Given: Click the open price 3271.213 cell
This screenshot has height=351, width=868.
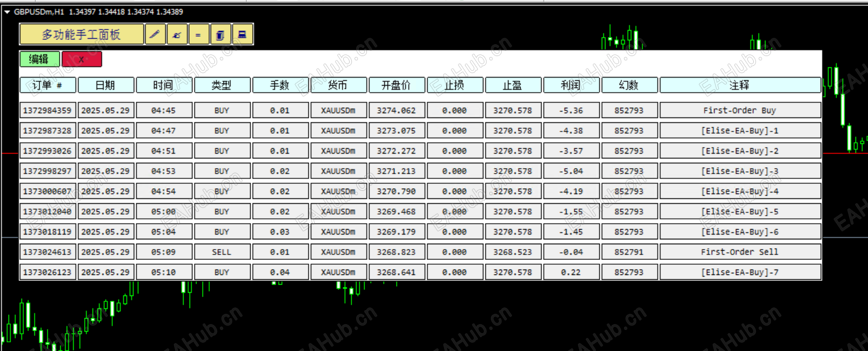Looking at the screenshot, I should pyautogui.click(x=397, y=171).
